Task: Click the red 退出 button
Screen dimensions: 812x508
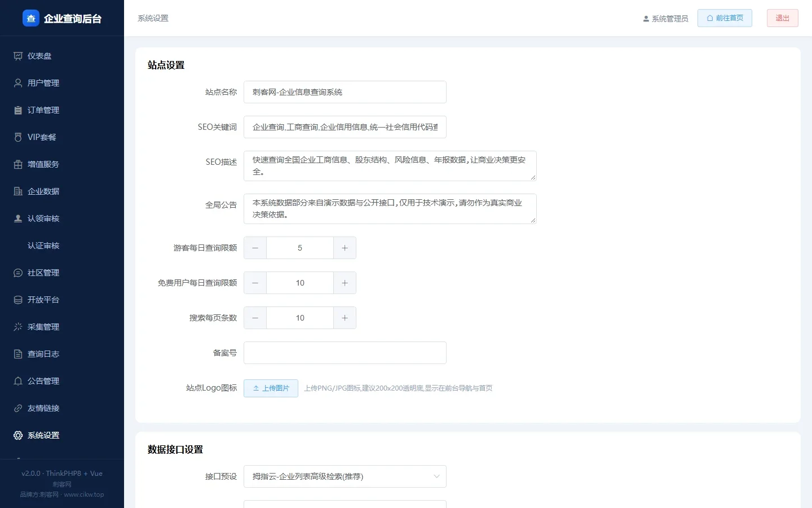Action: point(783,18)
